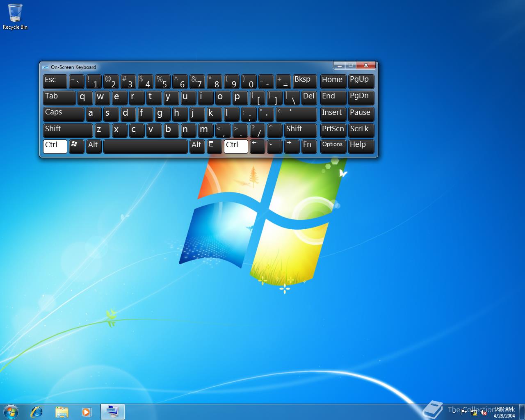Viewport: 525px width, 420px height.
Task: Click the context menu key beside right Alt
Action: click(214, 146)
